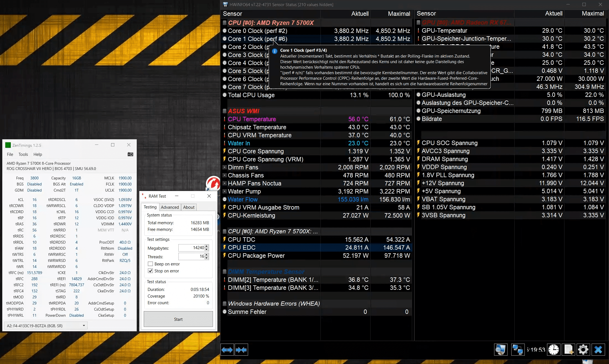Image resolution: width=609 pixels, height=364 pixels.
Task: Click the fan icon beside Dimm Fans
Action: point(225,167)
